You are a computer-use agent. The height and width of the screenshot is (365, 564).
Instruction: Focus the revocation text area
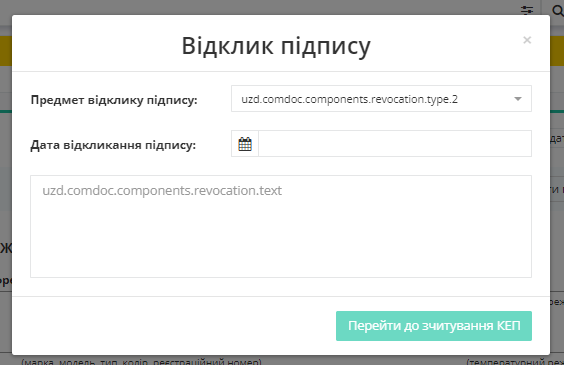281,226
